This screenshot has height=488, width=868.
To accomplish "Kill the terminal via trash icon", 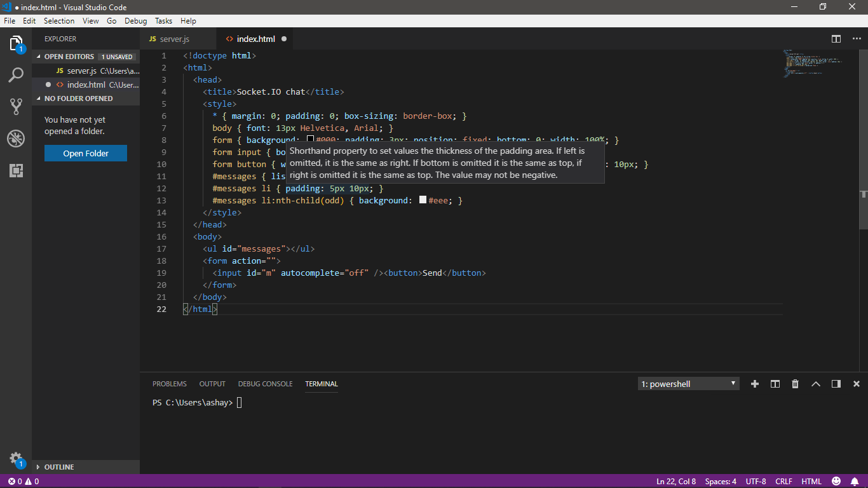I will click(x=795, y=384).
